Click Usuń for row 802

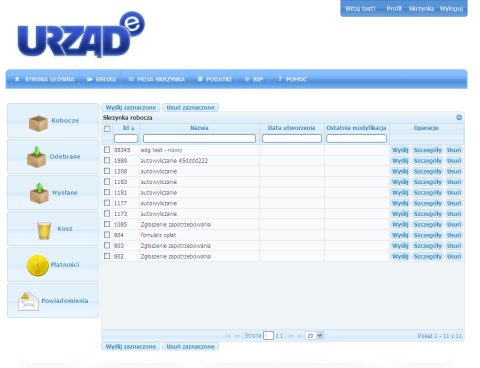click(454, 256)
